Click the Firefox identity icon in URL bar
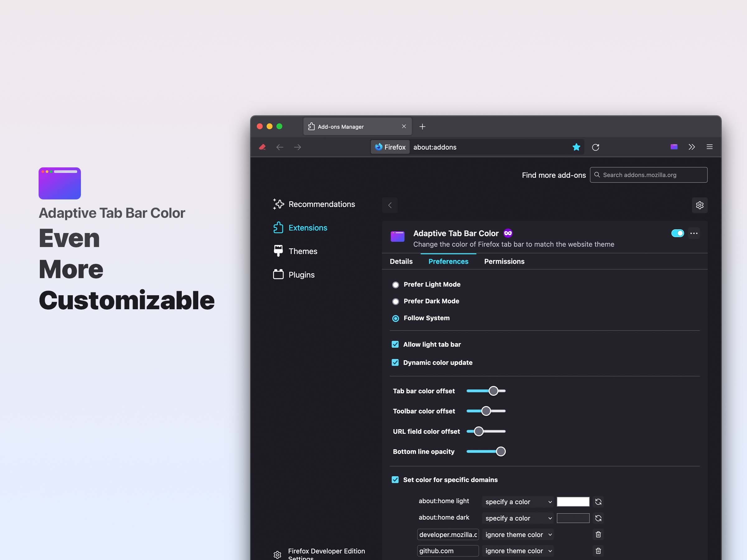747x560 pixels. coord(390,147)
